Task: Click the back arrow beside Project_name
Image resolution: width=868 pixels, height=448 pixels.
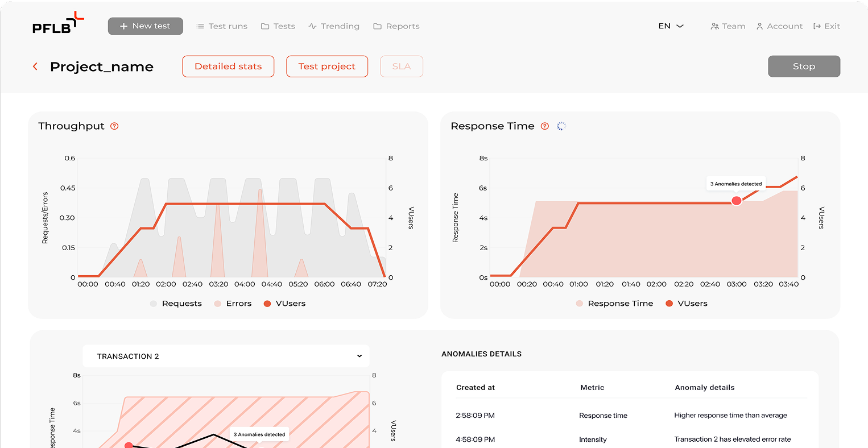Action: pyautogui.click(x=35, y=67)
